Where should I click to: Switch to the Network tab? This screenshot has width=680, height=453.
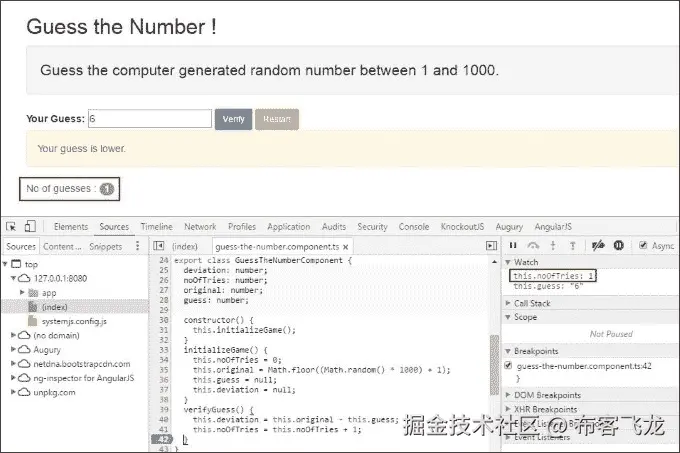pyautogui.click(x=200, y=226)
